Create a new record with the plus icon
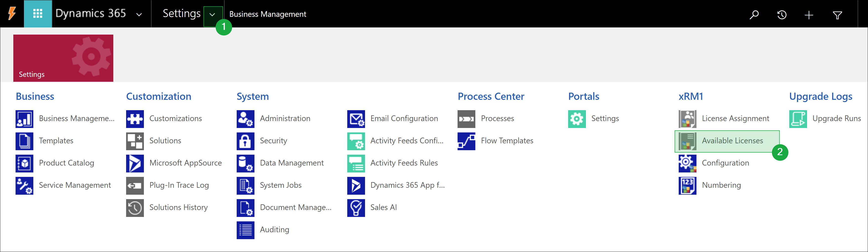Screen dimensions: 868x252 coord(809,14)
